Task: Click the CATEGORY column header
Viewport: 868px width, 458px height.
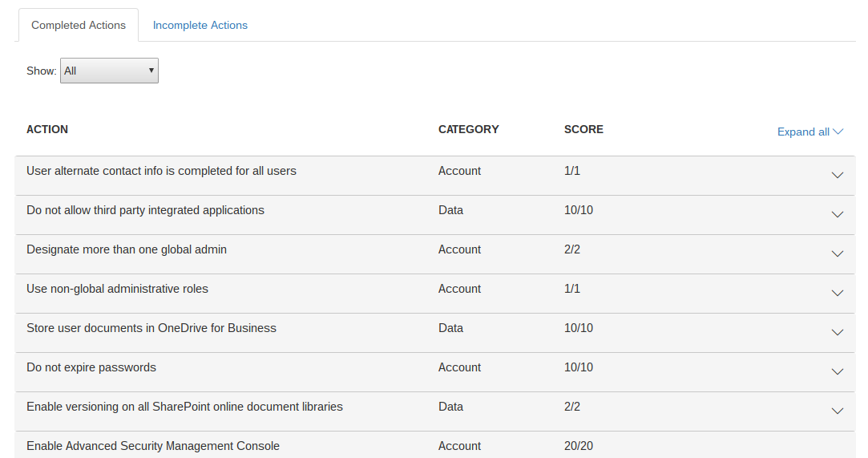Action: click(468, 130)
